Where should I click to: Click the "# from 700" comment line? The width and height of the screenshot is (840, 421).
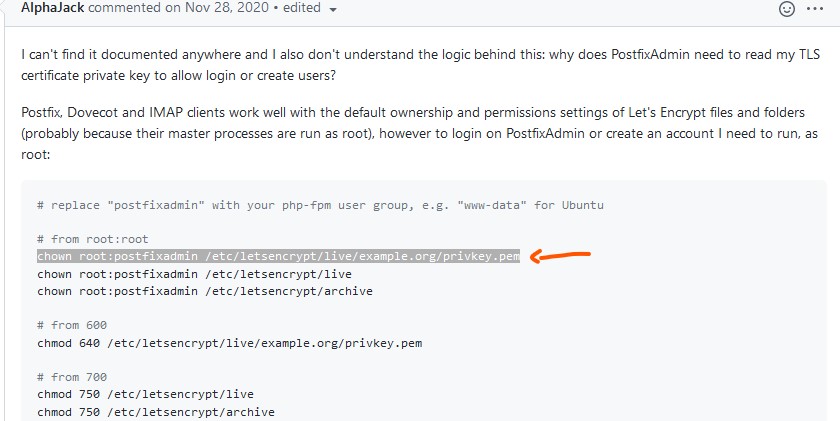pyautogui.click(x=72, y=377)
